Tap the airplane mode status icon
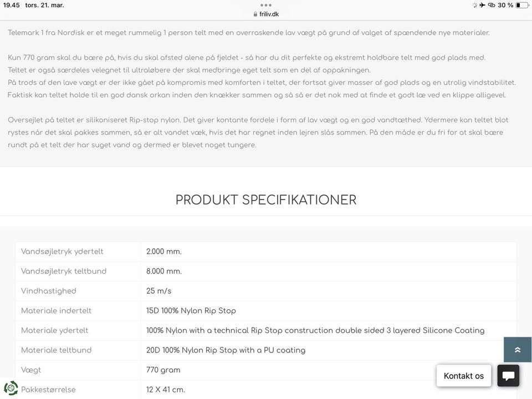The height and width of the screenshot is (399, 532). 483,5
